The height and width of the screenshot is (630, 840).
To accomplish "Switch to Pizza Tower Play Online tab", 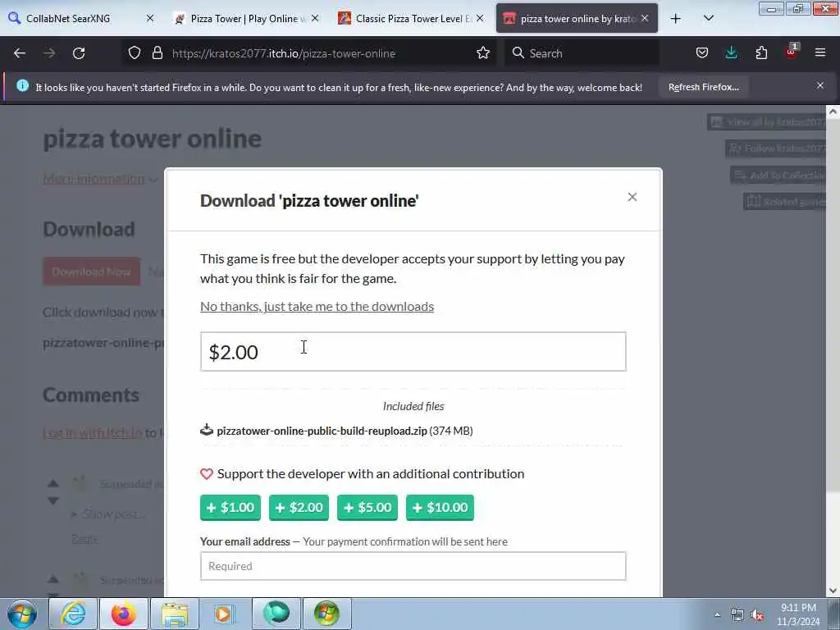I will 244,18.
